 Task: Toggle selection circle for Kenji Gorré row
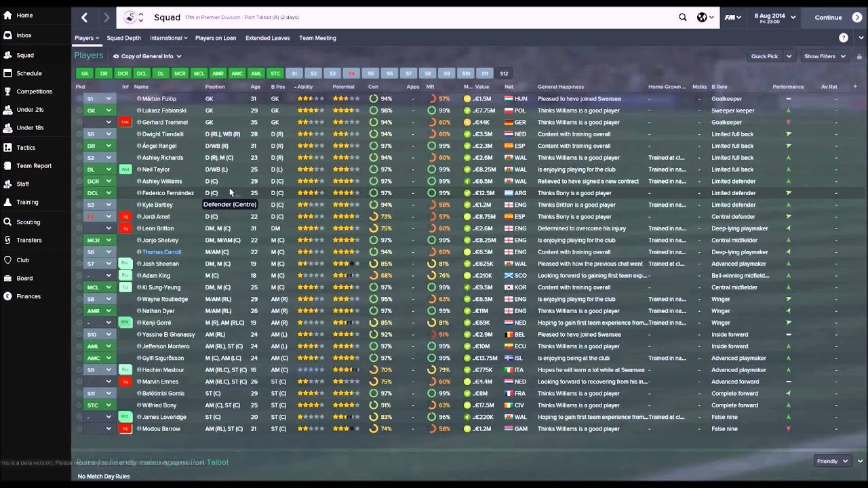pyautogui.click(x=79, y=323)
